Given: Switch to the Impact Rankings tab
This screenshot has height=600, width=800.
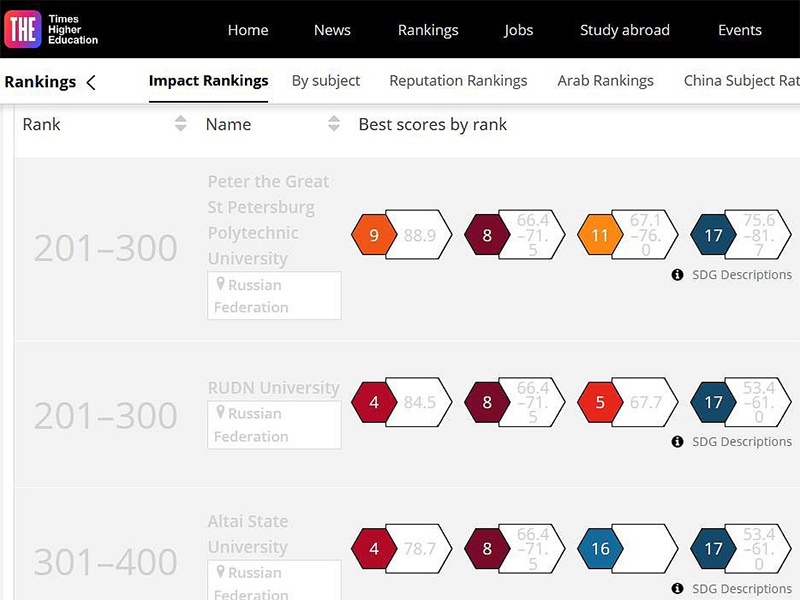Looking at the screenshot, I should [208, 81].
